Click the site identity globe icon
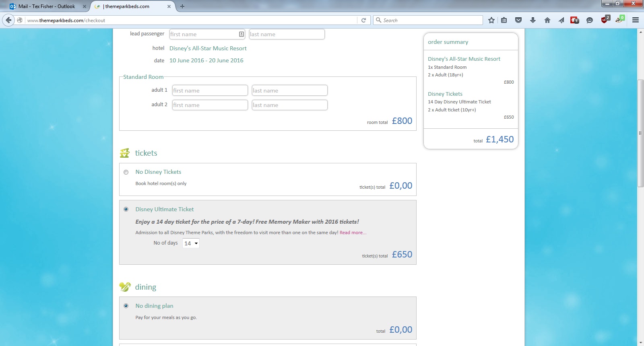The image size is (644, 346). click(x=20, y=20)
